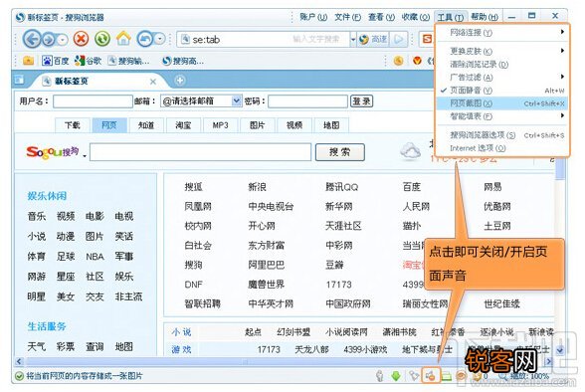Click the vertical scrollbar thumb

560,170
